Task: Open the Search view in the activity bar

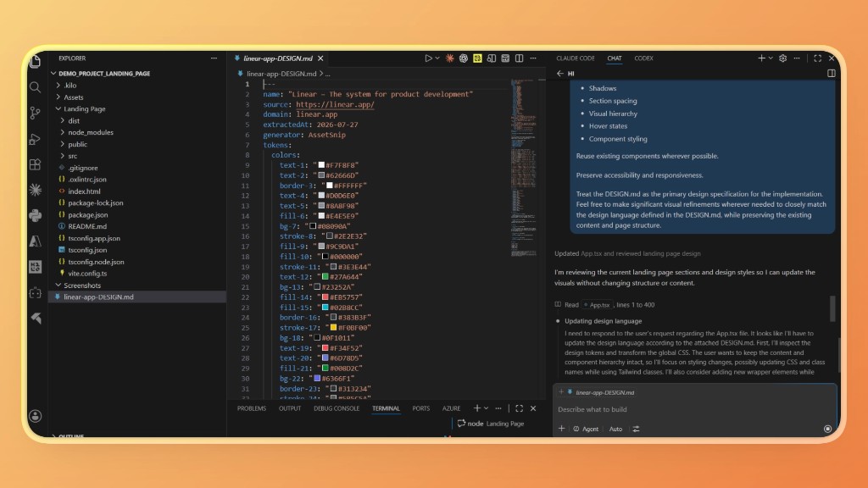Action: point(35,87)
